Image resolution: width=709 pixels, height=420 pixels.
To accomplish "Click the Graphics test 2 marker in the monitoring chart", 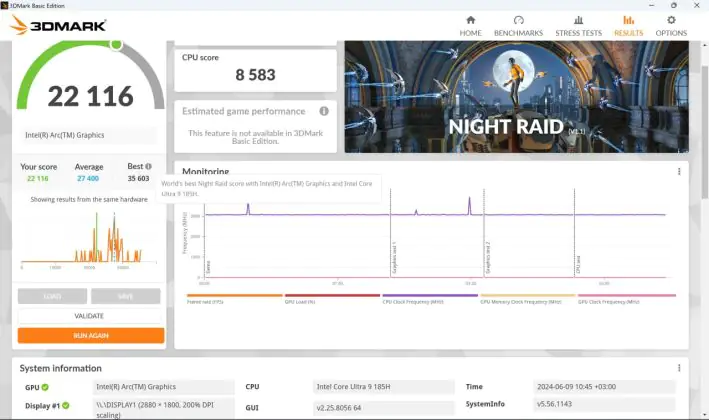I will (487, 258).
